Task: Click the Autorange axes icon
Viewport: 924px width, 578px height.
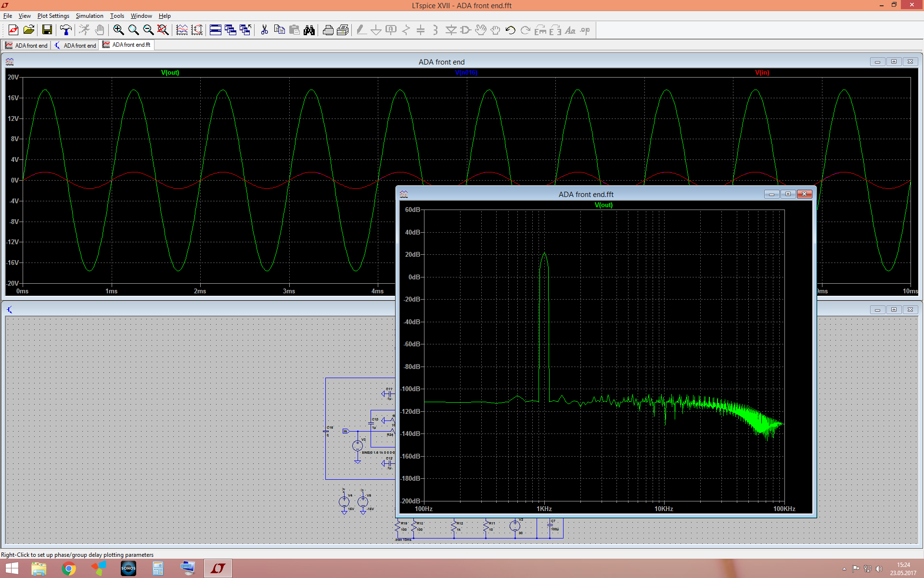Action: point(197,30)
